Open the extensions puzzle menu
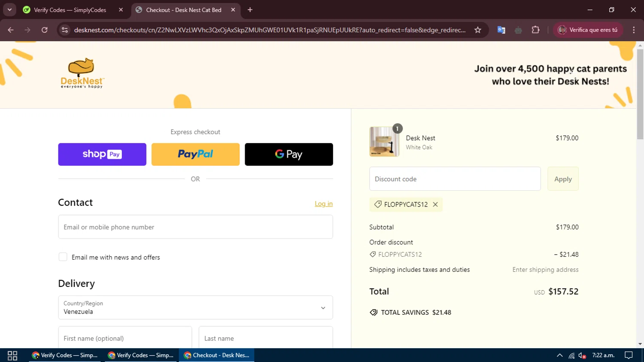The height and width of the screenshot is (362, 644). click(535, 30)
